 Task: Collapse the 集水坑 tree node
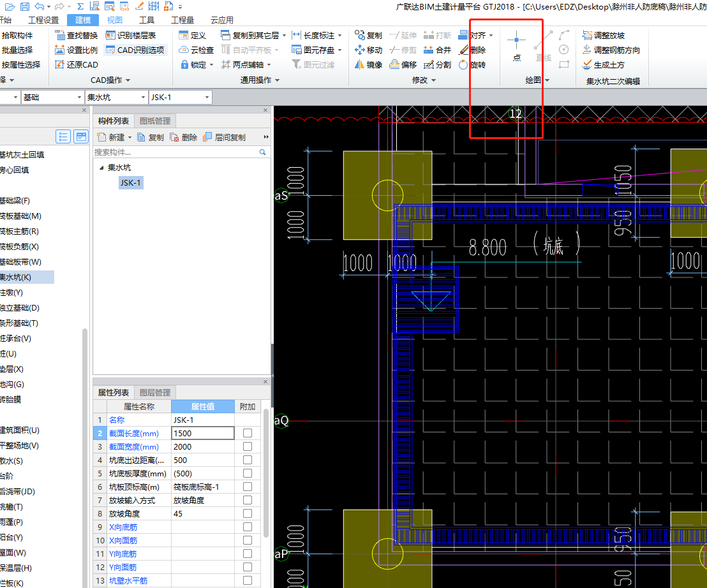(x=101, y=168)
